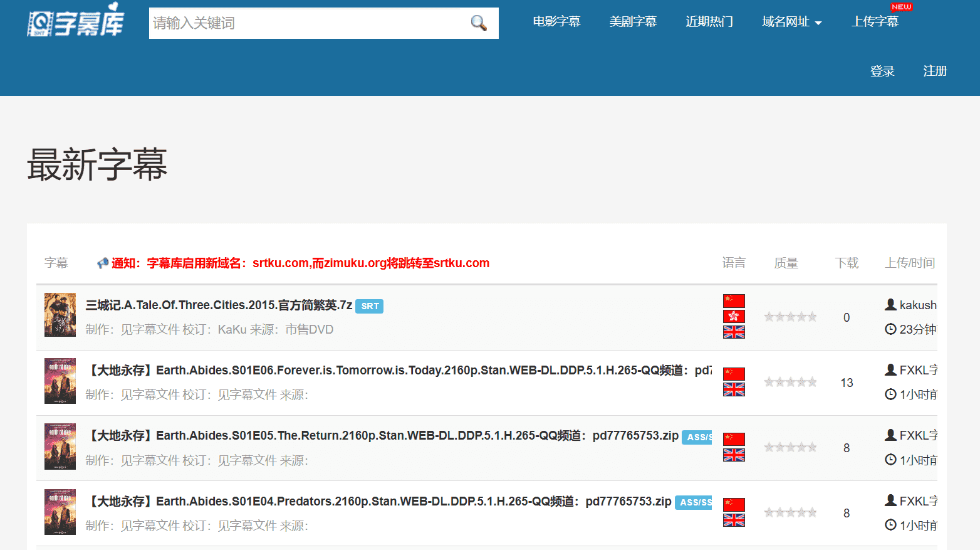Open the red srtku.com domain notice
This screenshot has height=550, width=980.
click(301, 263)
